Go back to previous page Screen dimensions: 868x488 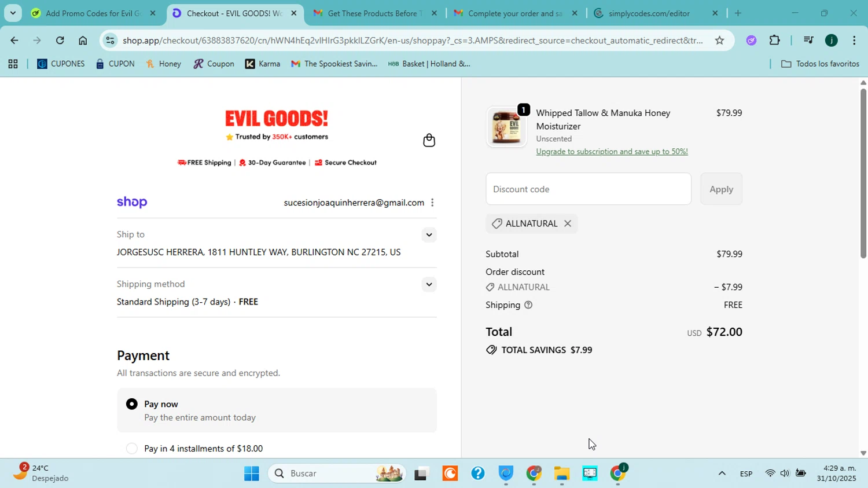(x=14, y=40)
